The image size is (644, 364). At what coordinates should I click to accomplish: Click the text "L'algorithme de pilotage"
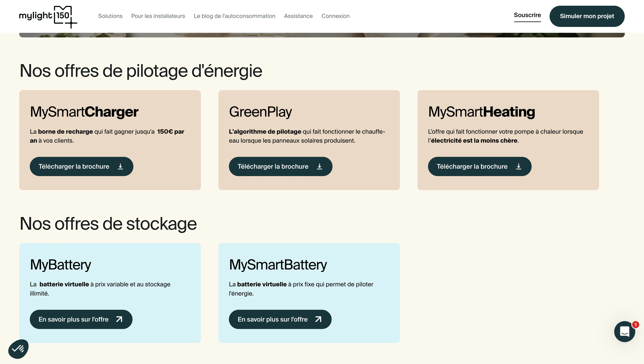pos(265,131)
